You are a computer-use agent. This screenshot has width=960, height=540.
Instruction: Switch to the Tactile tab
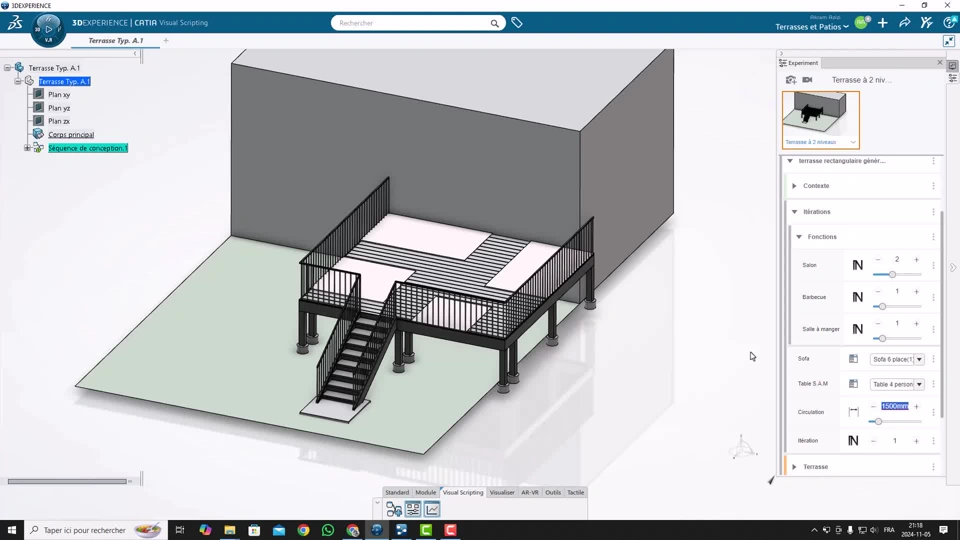[x=576, y=492]
